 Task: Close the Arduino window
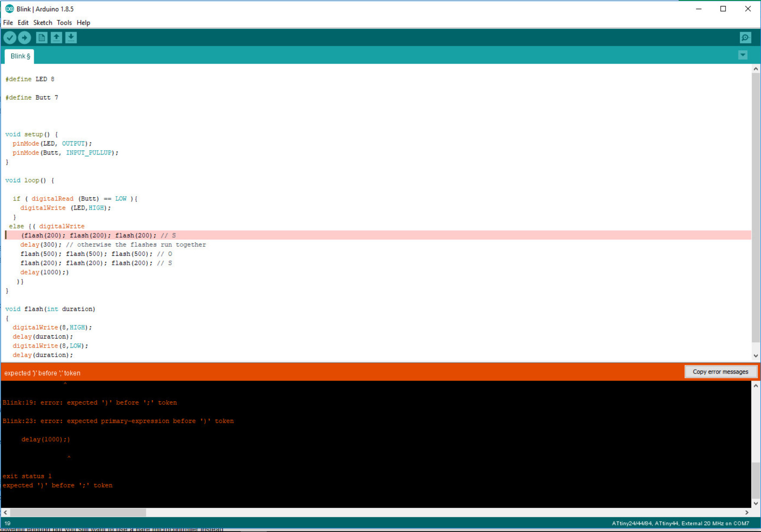click(x=748, y=9)
